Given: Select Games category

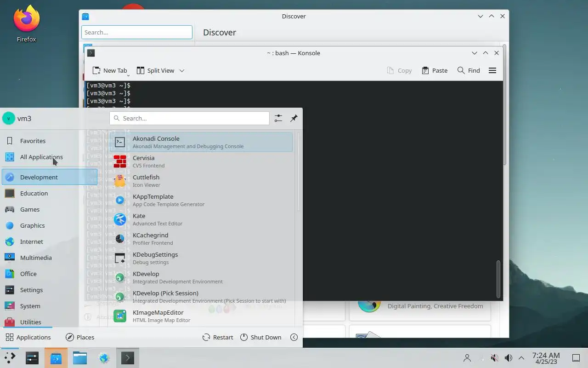Looking at the screenshot, I should point(49,209).
